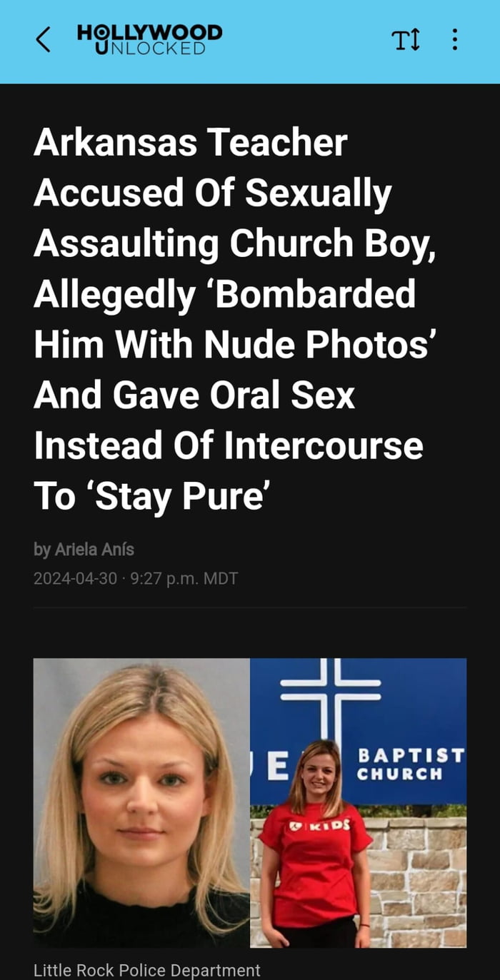Open the three-dot more options menu
This screenshot has height=980, width=500.
point(455,40)
